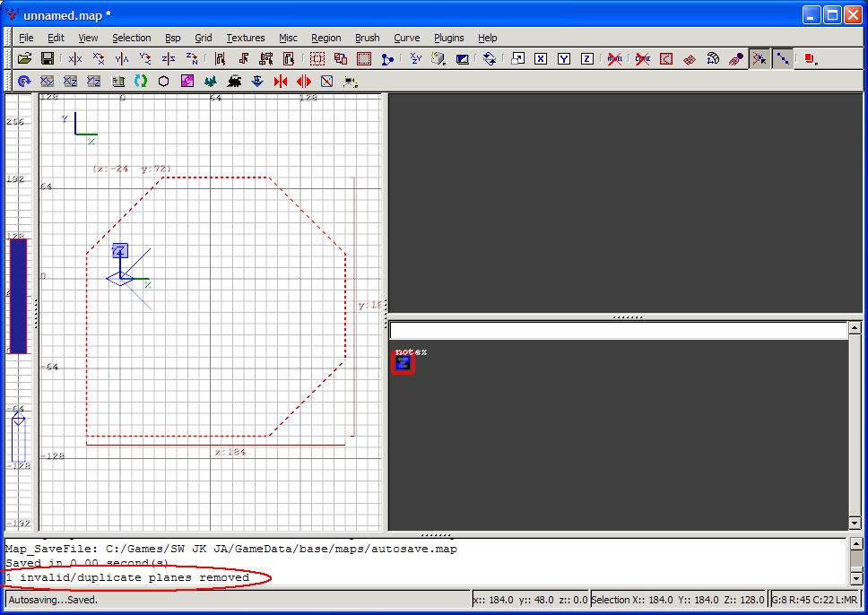Click the Select Complete Tall icon
The image size is (868, 615).
coord(220,58)
